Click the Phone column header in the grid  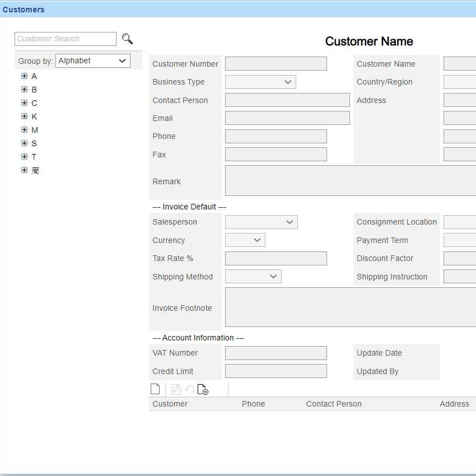(x=253, y=404)
